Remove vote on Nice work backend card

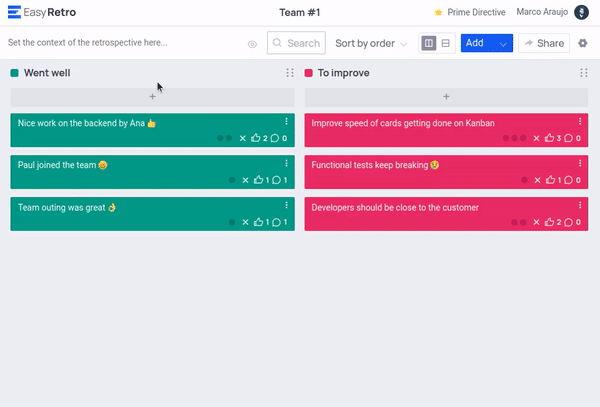[243, 138]
